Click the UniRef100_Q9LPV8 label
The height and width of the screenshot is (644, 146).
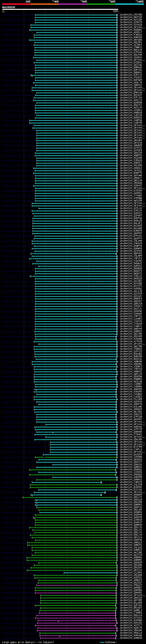coord(131,55)
